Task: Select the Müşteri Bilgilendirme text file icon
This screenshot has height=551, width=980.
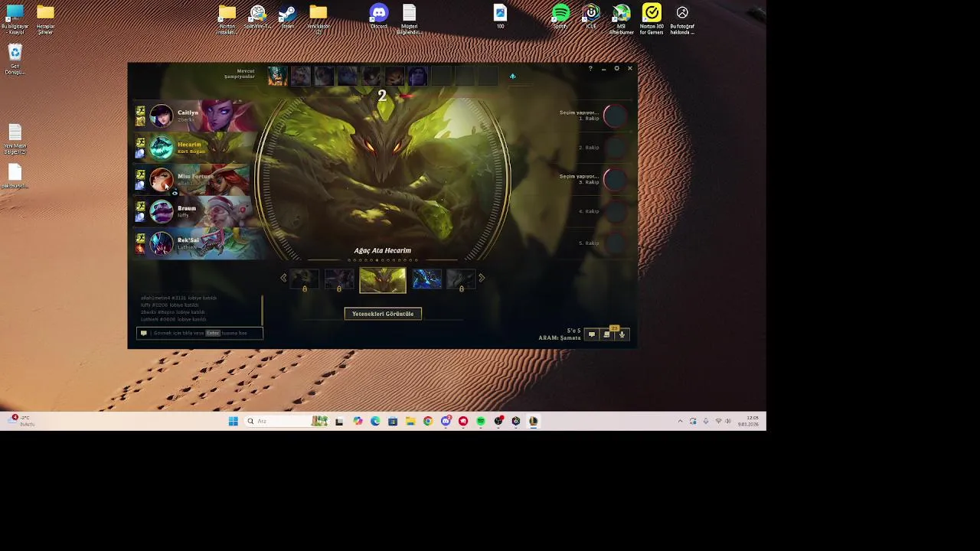Action: 409,19
